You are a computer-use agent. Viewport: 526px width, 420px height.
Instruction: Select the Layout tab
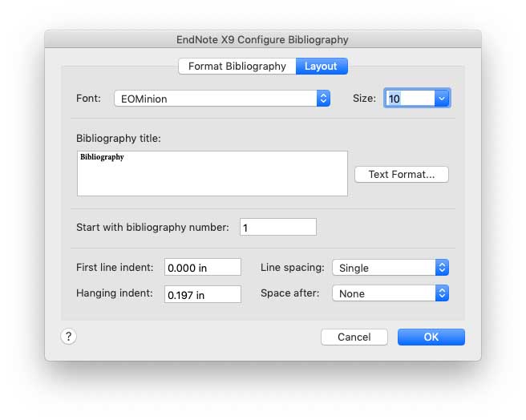(322, 66)
